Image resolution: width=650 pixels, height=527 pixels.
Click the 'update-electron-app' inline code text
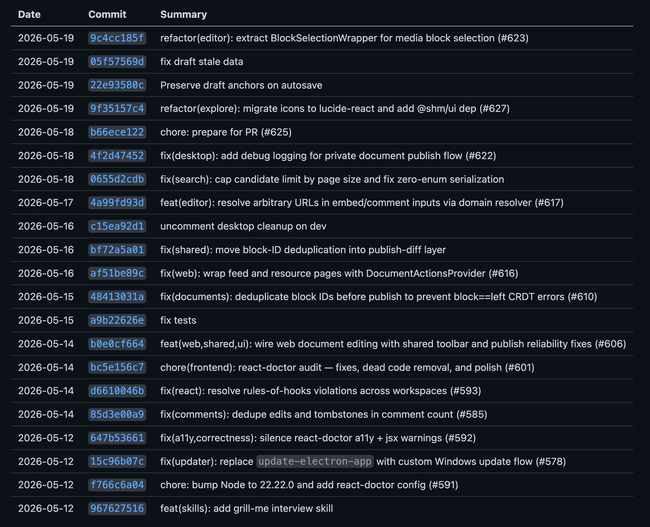315,461
